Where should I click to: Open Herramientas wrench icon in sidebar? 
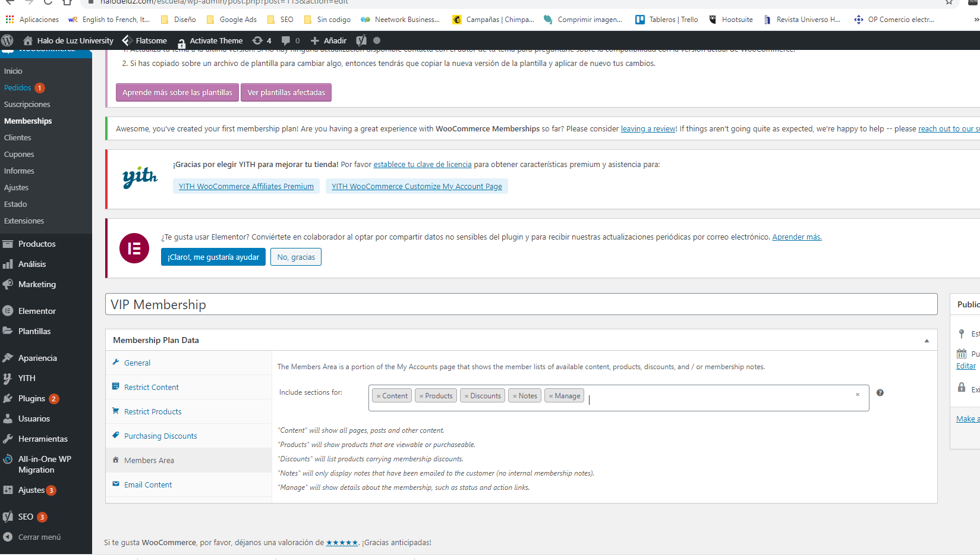click(8, 439)
